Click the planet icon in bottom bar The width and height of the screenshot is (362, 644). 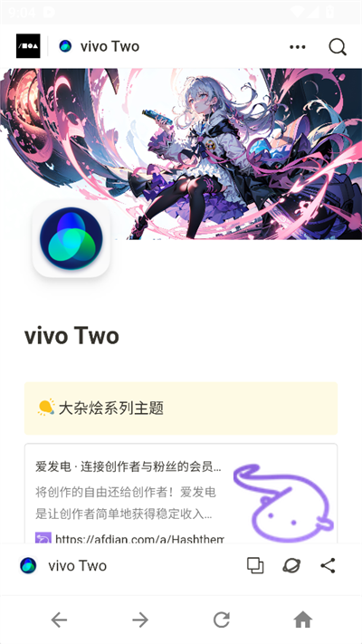(x=291, y=565)
